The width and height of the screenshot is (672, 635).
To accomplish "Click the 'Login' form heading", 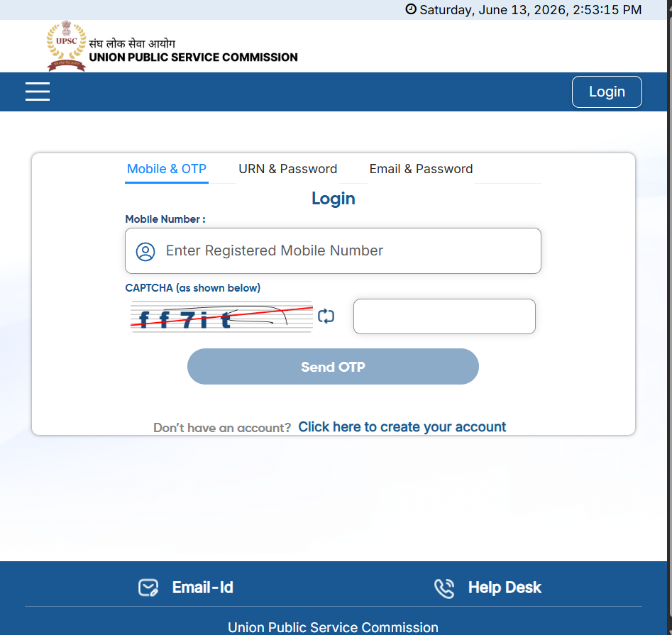I will click(x=334, y=199).
